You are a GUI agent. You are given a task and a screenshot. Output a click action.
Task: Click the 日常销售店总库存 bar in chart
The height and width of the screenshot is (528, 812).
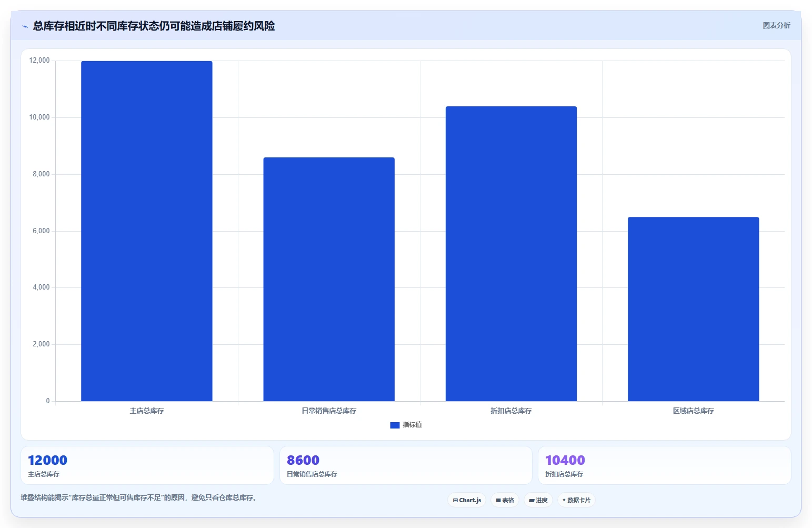coord(329,279)
